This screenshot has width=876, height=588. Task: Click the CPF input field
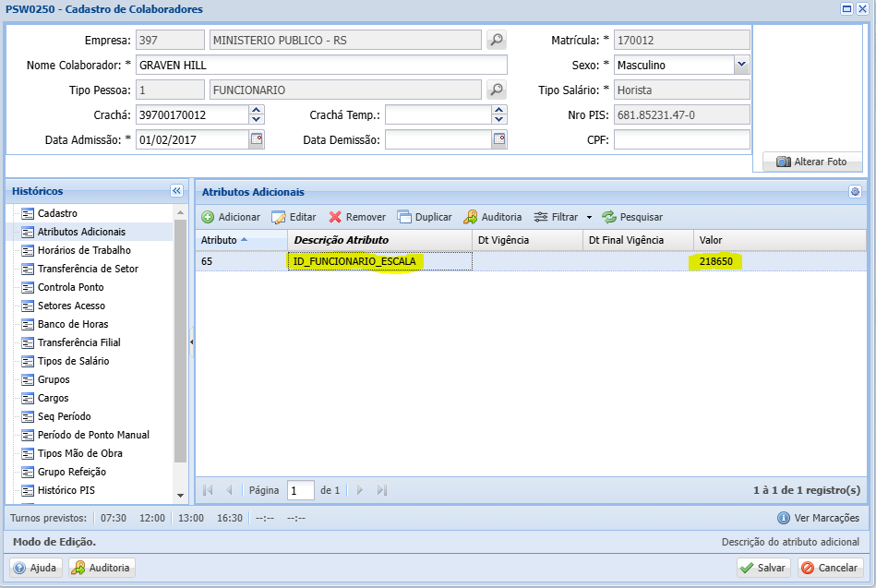pyautogui.click(x=681, y=139)
